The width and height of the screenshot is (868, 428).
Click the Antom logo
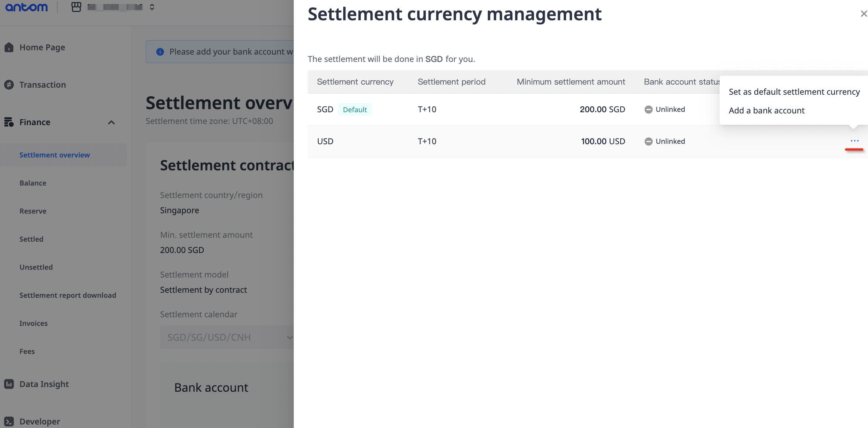click(26, 7)
